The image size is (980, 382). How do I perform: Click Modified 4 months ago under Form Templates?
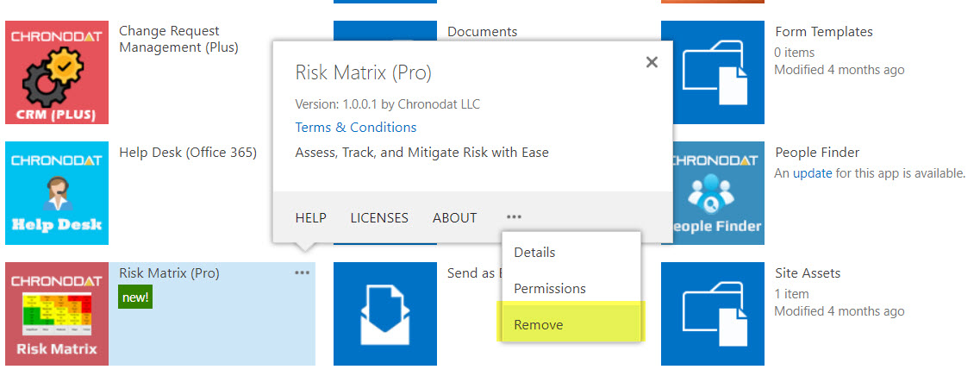[x=840, y=70]
